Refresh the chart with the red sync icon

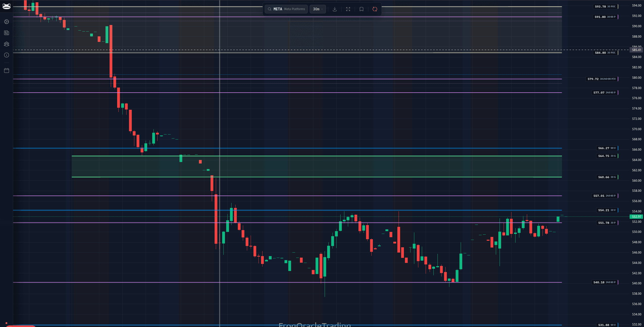coord(375,9)
